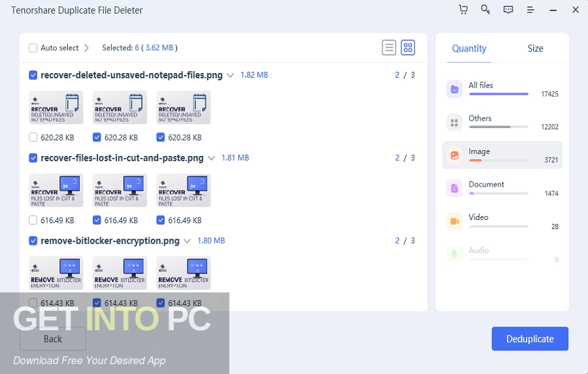Click the 1.81 MB group size
The height and width of the screenshot is (374, 588).
click(x=235, y=158)
